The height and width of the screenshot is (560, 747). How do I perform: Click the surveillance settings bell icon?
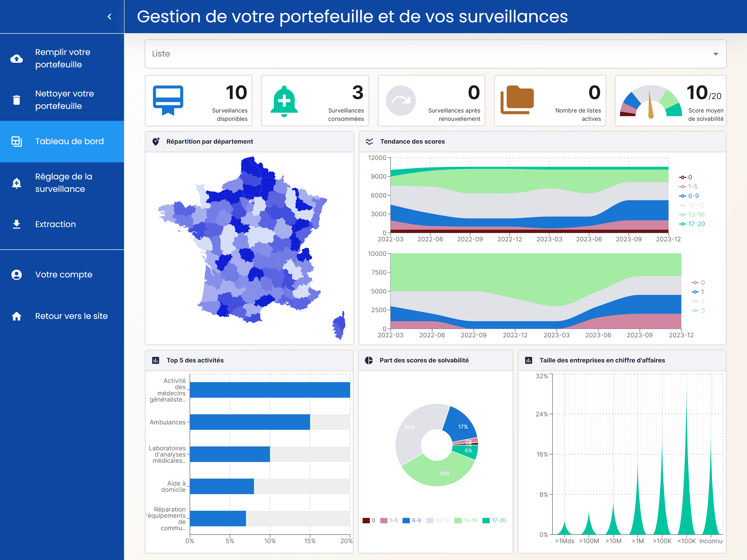click(x=16, y=182)
